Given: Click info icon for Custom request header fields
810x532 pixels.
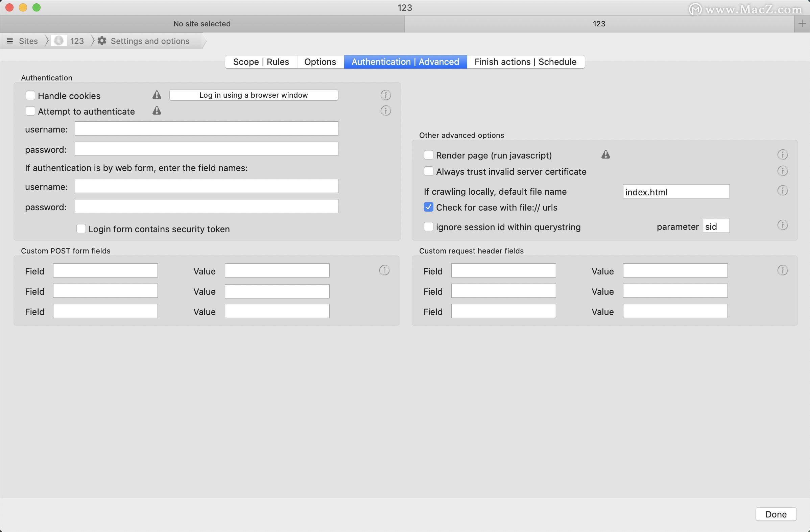Looking at the screenshot, I should coord(782,270).
